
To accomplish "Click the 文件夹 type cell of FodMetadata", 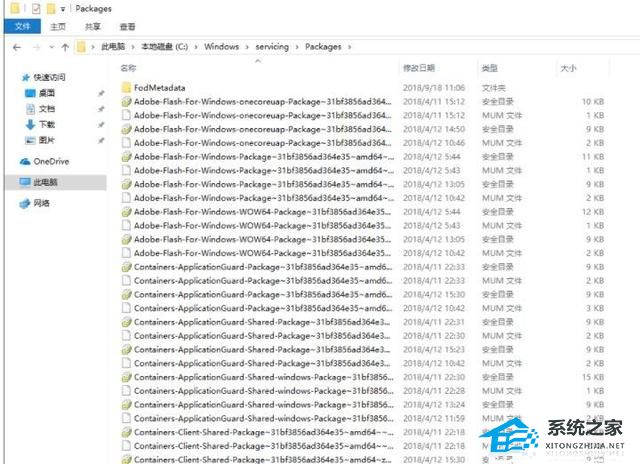I will point(493,88).
